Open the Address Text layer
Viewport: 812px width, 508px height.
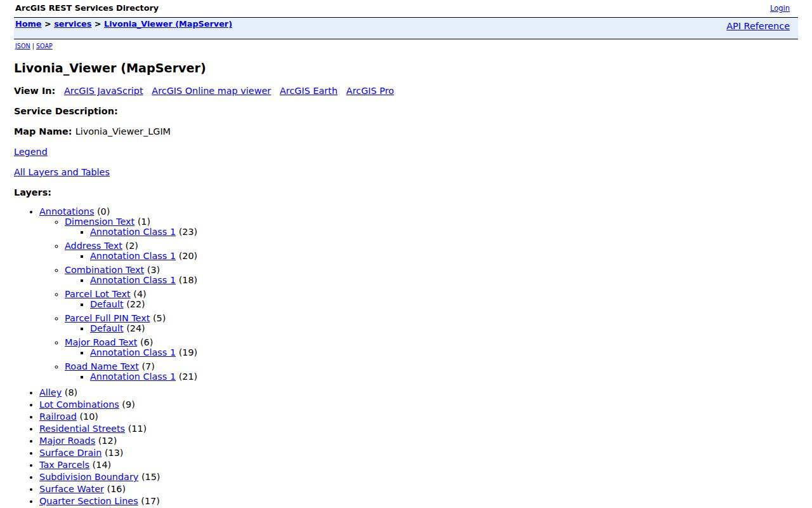93,246
